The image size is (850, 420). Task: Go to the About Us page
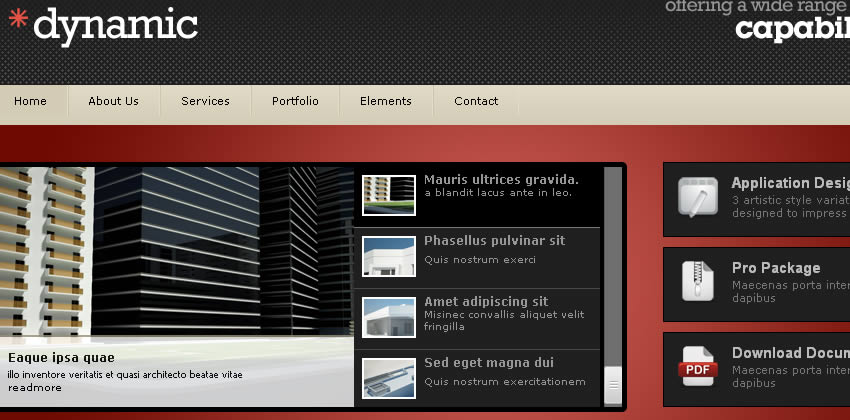113,101
